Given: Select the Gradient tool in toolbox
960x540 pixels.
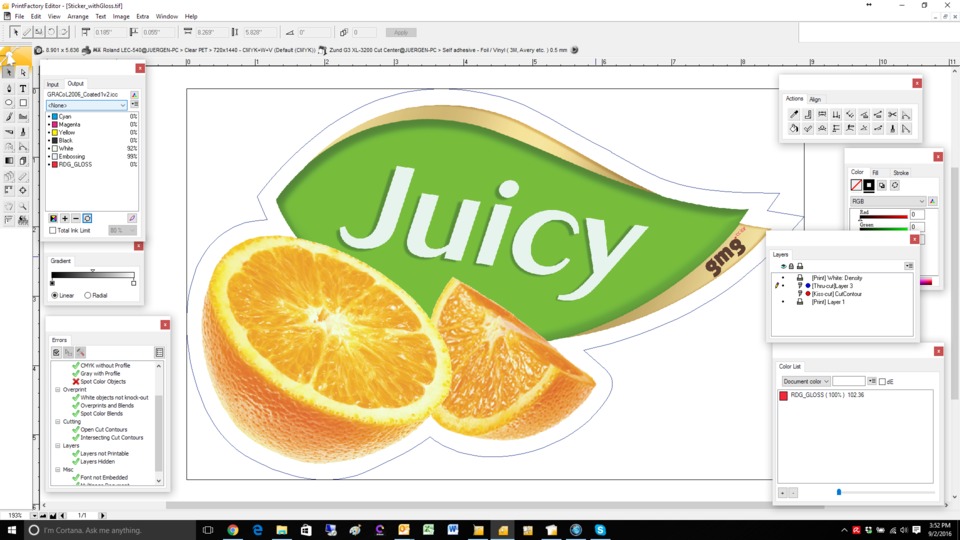Looking at the screenshot, I should coord(9,161).
